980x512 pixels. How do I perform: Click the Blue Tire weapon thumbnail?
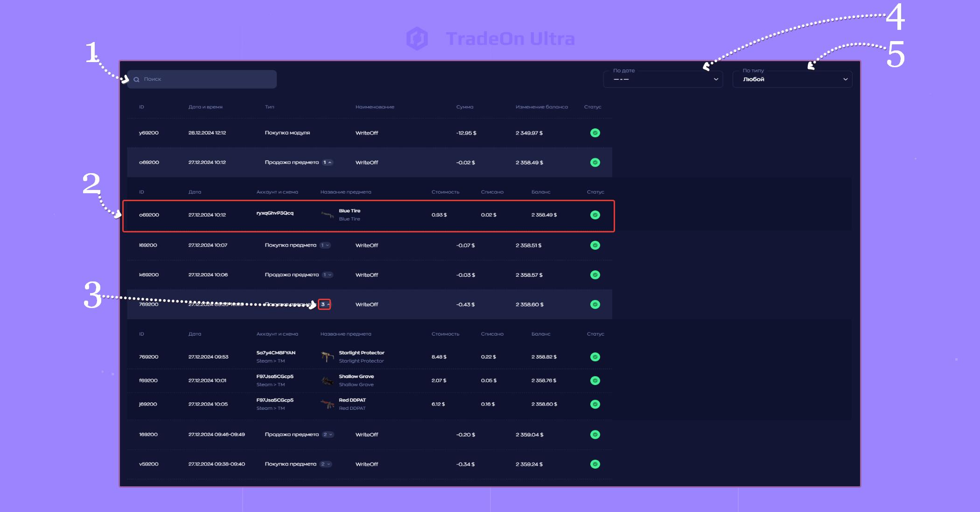coord(328,215)
